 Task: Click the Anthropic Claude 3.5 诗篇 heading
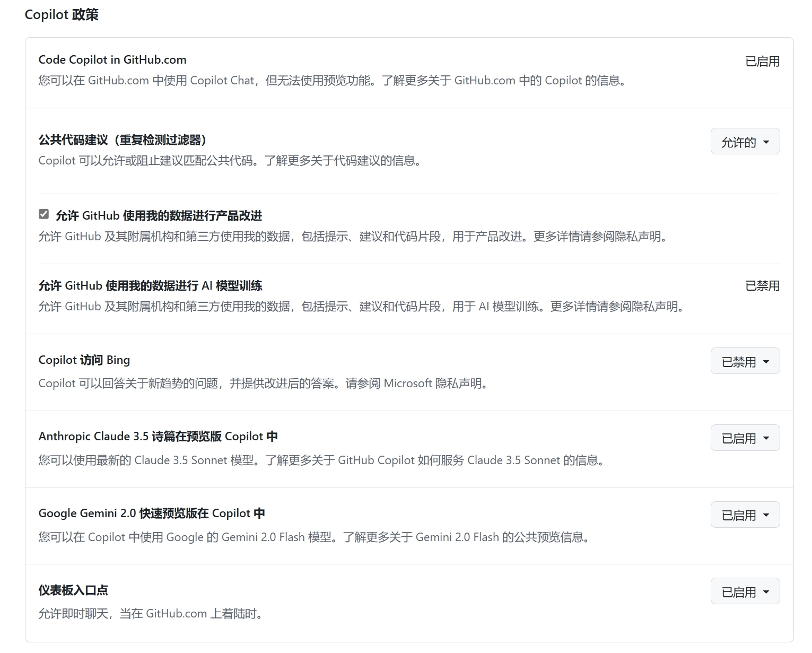click(158, 437)
